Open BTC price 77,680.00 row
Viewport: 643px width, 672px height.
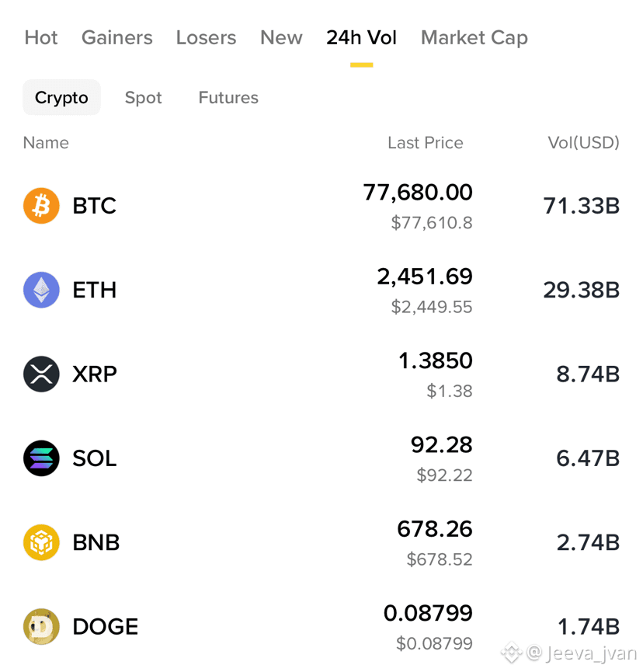pos(321,206)
